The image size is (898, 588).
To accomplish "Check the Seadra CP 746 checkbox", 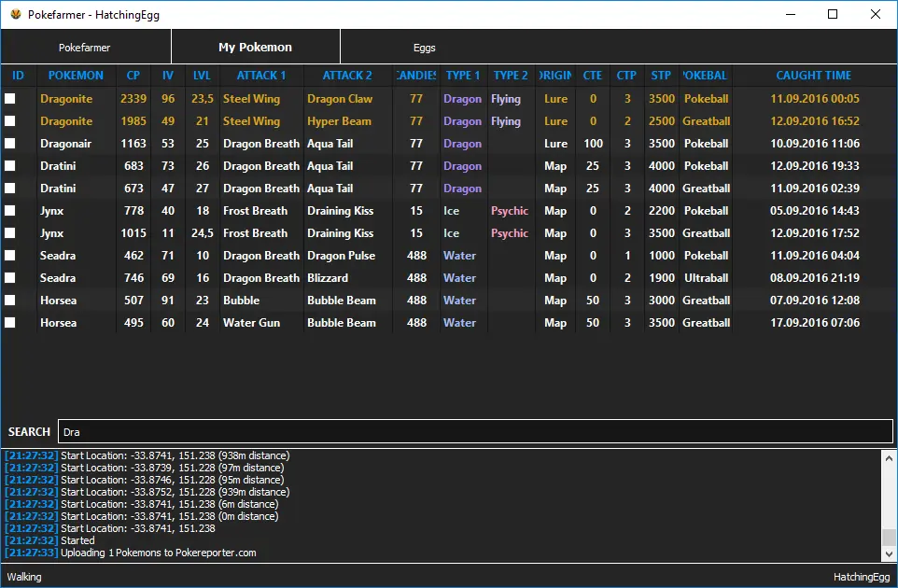I will (9, 278).
